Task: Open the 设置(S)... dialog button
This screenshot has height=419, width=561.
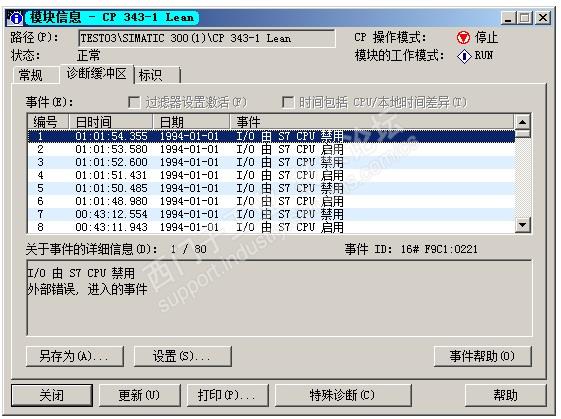Action: pyautogui.click(x=182, y=356)
